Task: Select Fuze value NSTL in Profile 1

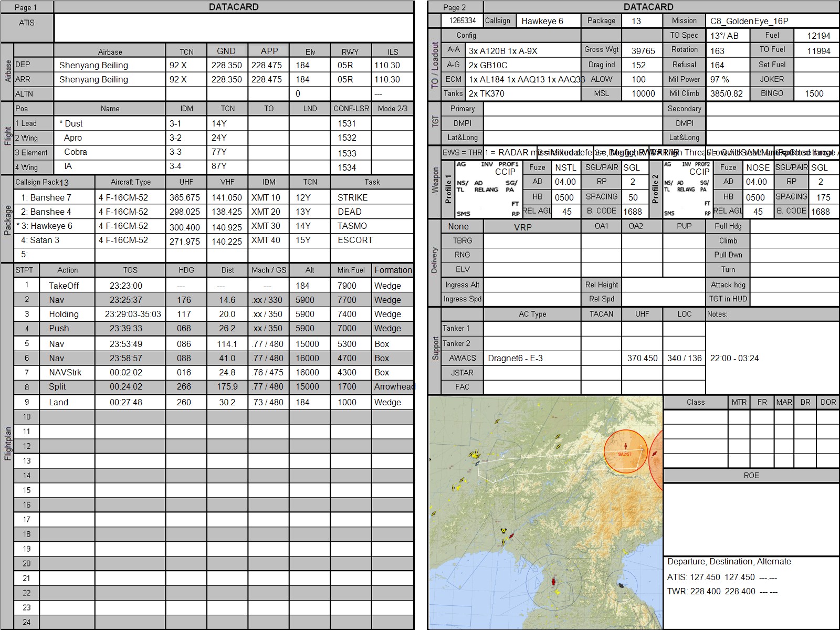Action: click(x=565, y=167)
